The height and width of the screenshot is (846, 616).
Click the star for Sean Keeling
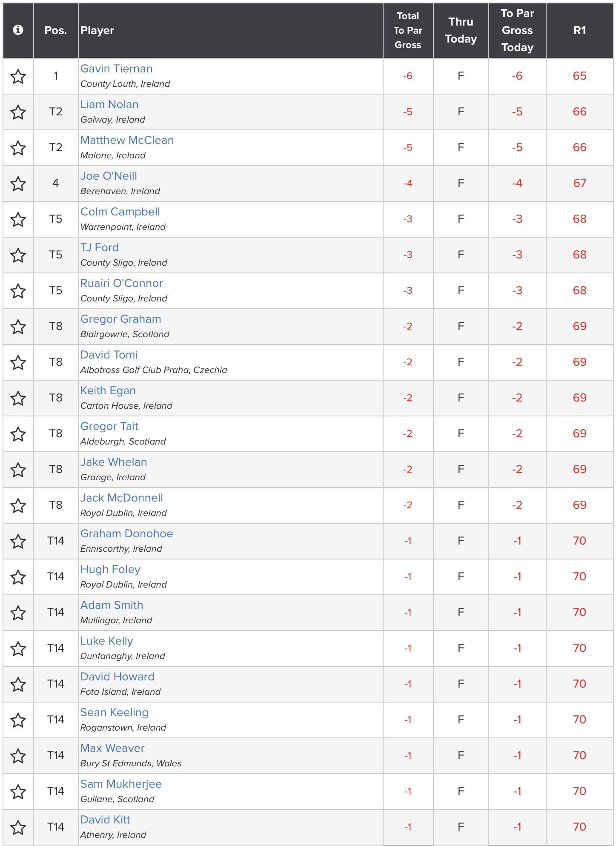coord(18,720)
